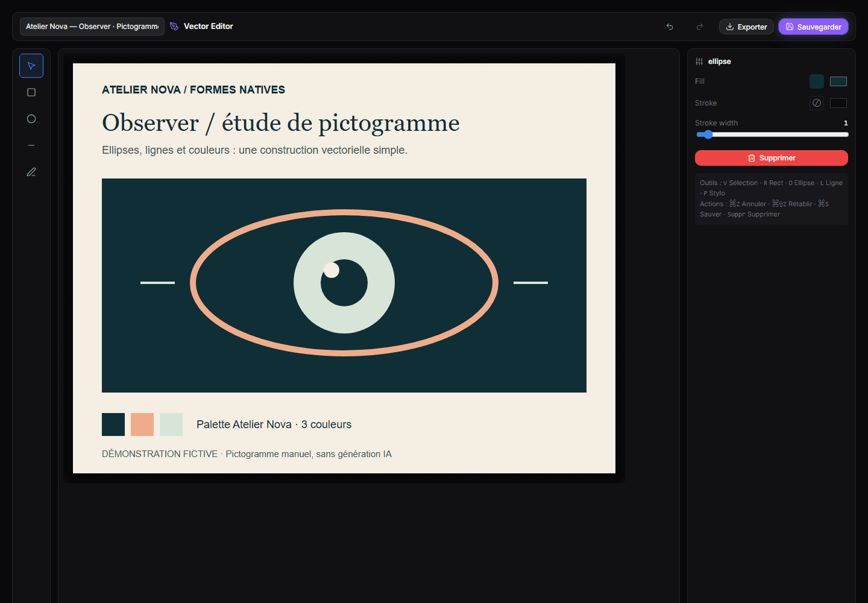Edit the document title field

coord(92,27)
